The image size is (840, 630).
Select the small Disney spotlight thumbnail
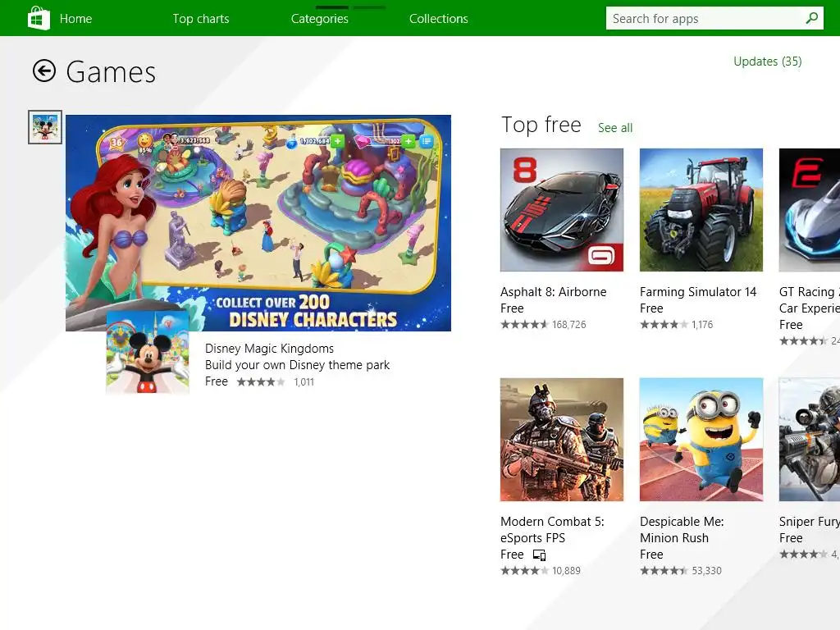[x=45, y=127]
